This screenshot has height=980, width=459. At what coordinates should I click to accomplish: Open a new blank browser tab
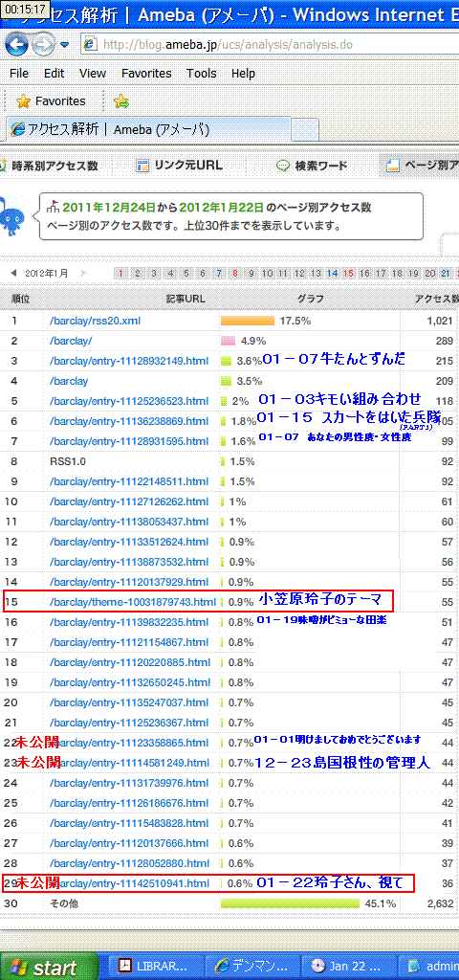tap(305, 129)
